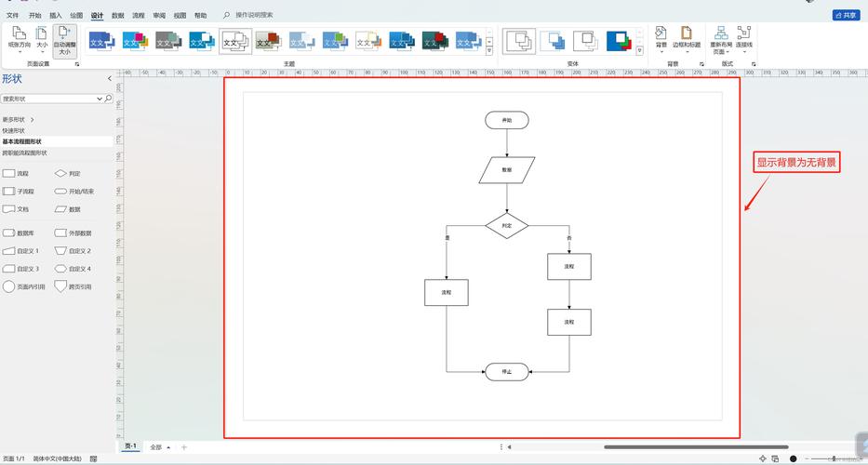Click the 纸张方向 (Orientation) icon
Image resolution: width=868 pixels, height=465 pixels.
19,37
